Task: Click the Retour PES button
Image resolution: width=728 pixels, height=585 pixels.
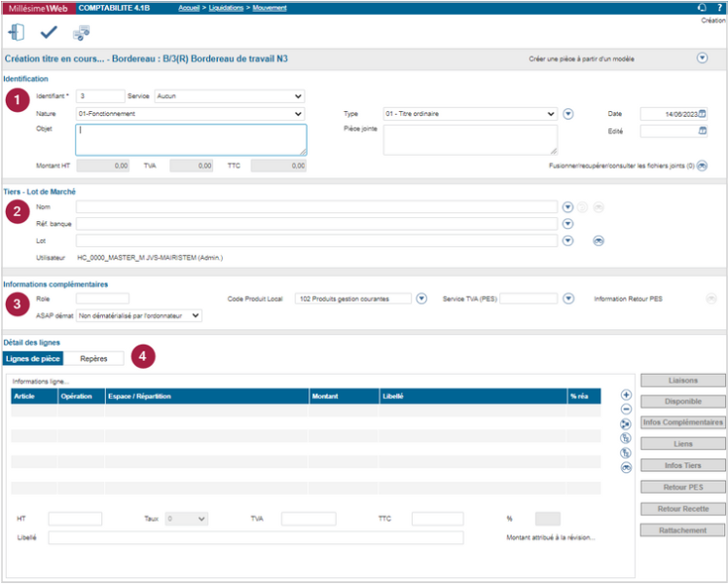Action: 683,487
